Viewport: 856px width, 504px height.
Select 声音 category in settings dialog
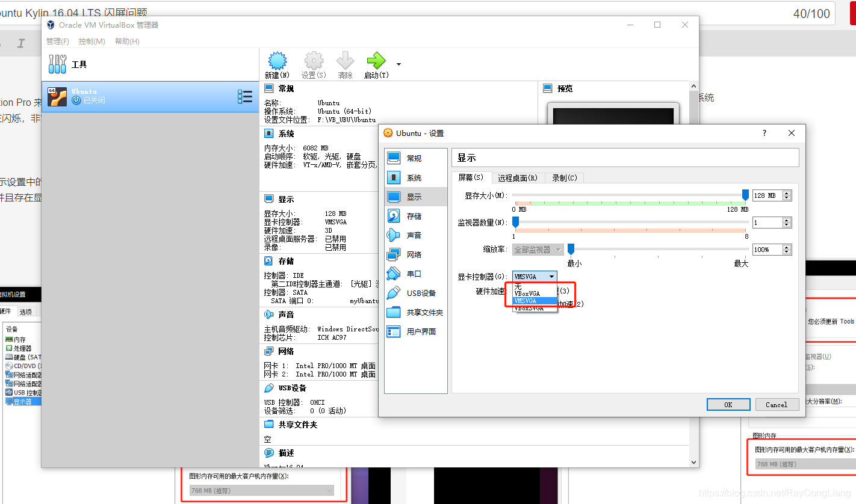[x=416, y=235]
